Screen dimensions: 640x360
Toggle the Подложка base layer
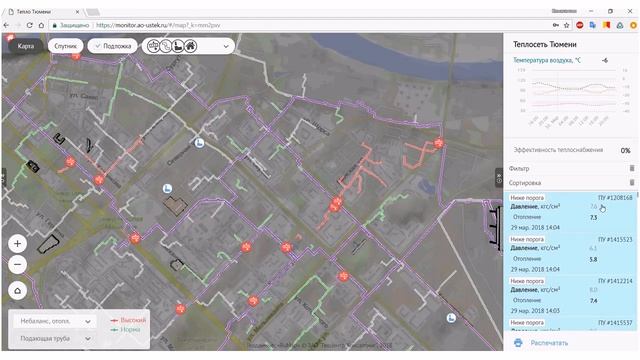pyautogui.click(x=113, y=46)
